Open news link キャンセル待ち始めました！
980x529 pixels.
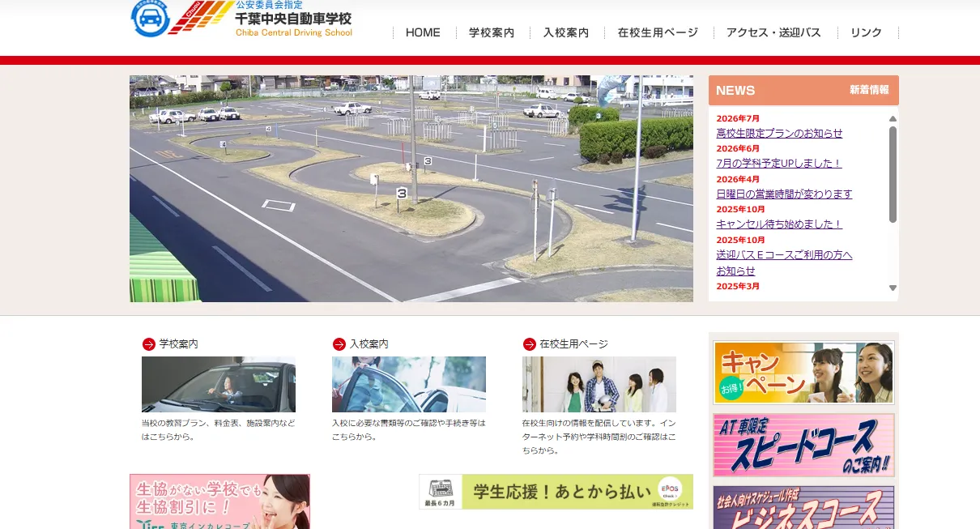779,224
